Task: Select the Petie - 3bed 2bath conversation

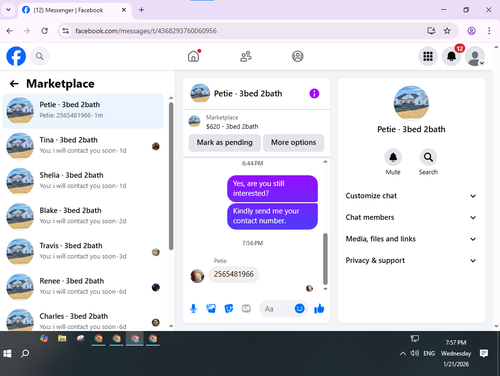Action: coord(83,111)
